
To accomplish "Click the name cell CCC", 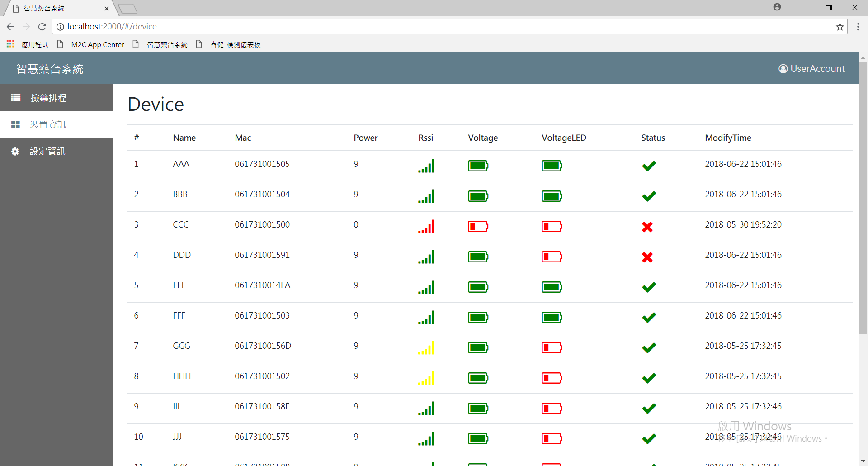I will pos(181,224).
